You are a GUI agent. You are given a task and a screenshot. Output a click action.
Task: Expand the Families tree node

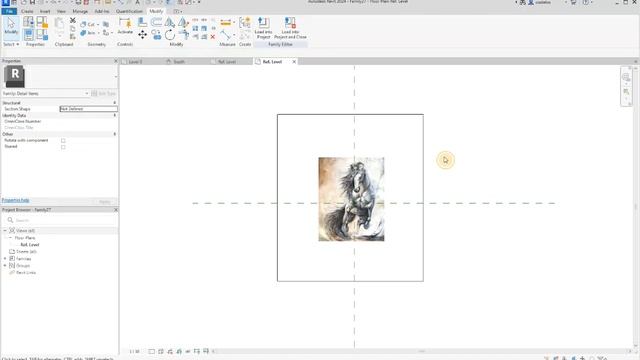(5, 258)
